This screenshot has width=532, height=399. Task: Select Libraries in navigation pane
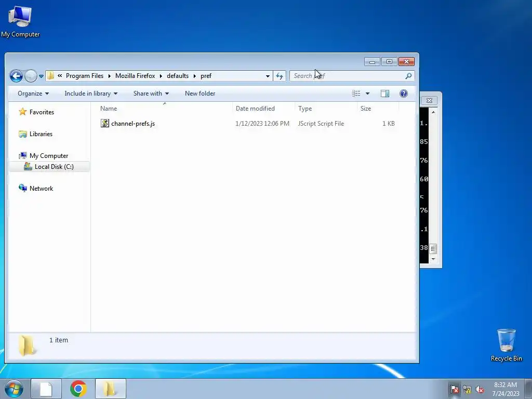[x=41, y=134]
